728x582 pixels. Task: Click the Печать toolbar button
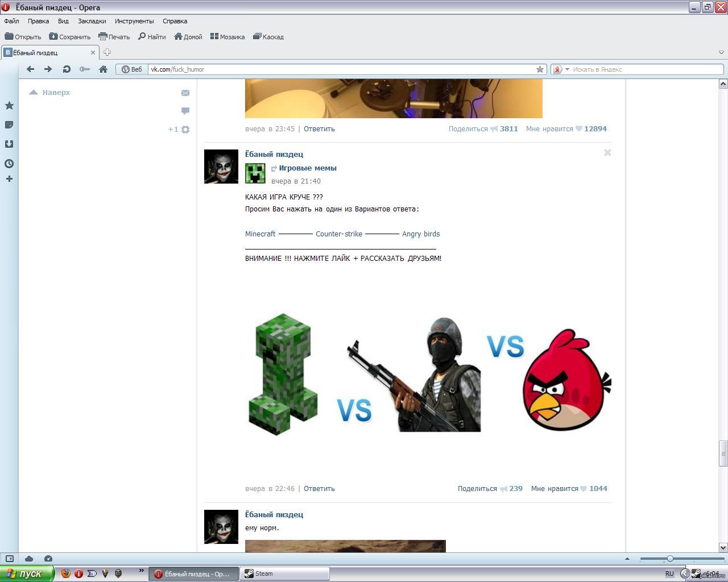pyautogui.click(x=114, y=36)
